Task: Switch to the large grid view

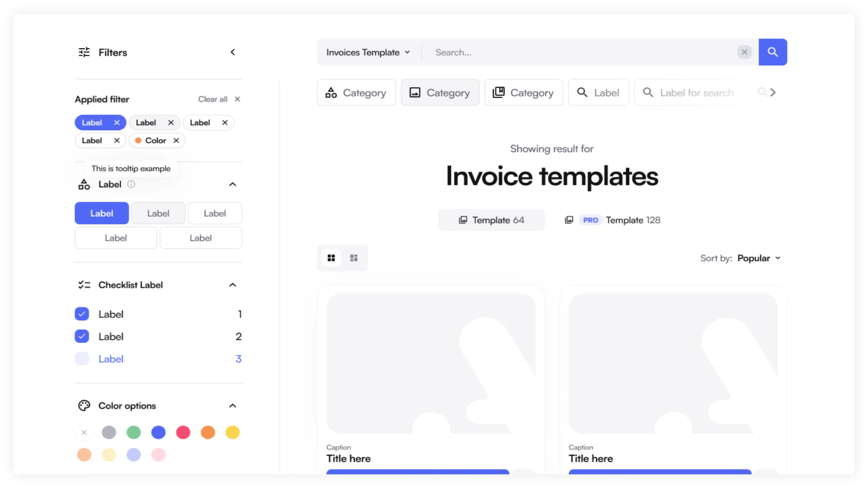Action: pyautogui.click(x=331, y=258)
